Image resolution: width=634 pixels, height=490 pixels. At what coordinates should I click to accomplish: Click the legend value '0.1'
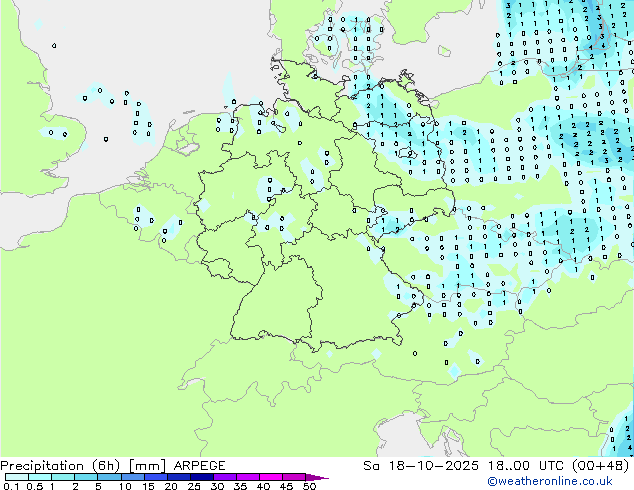(10, 486)
